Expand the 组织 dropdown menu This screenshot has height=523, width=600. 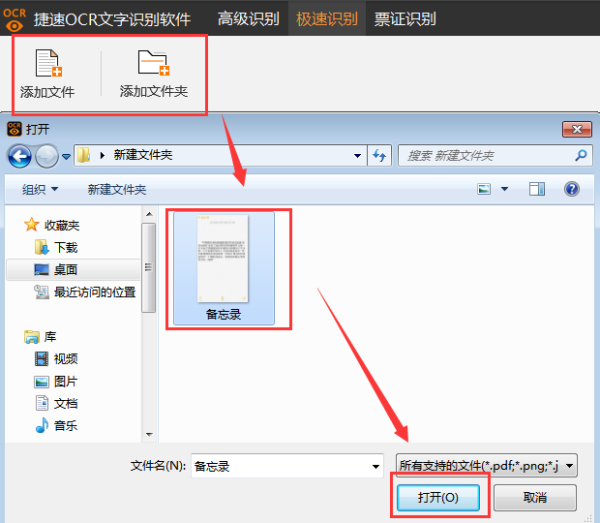pyautogui.click(x=41, y=189)
